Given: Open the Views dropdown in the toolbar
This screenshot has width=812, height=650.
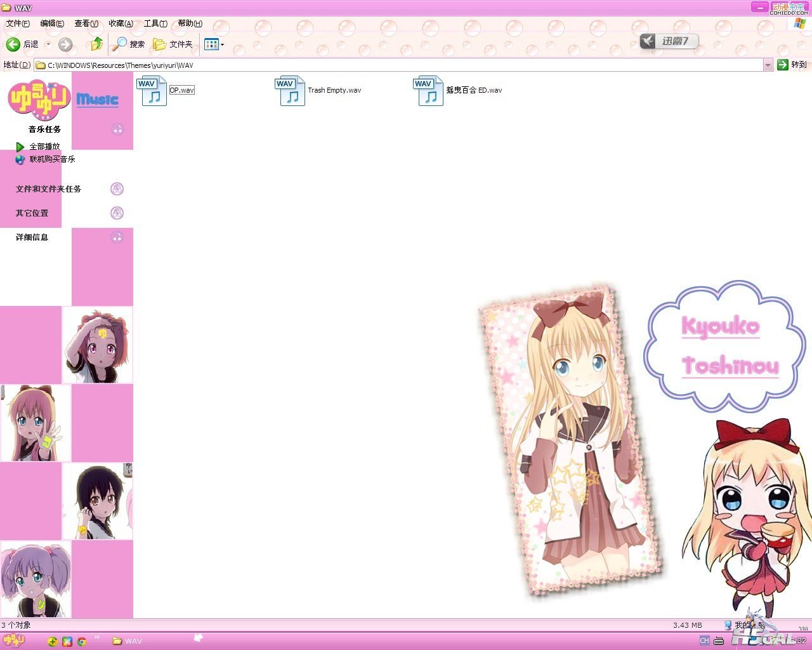Looking at the screenshot, I should (x=214, y=44).
